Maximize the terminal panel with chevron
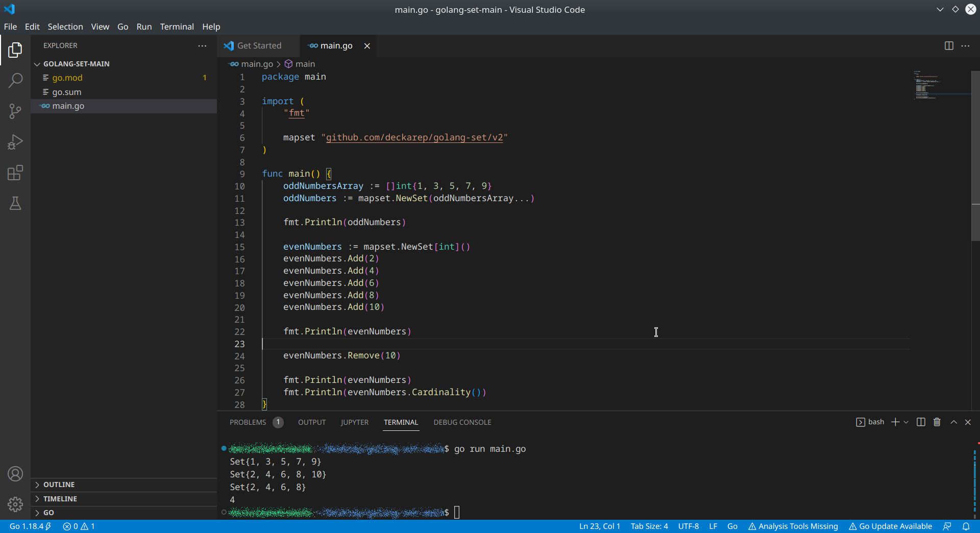Image resolution: width=980 pixels, height=533 pixels. click(x=953, y=422)
